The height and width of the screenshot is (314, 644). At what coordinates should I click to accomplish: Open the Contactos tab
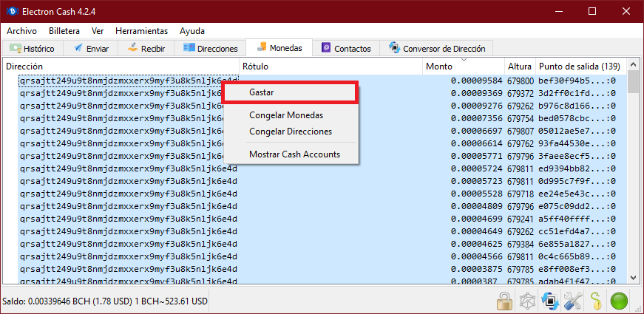(x=346, y=49)
